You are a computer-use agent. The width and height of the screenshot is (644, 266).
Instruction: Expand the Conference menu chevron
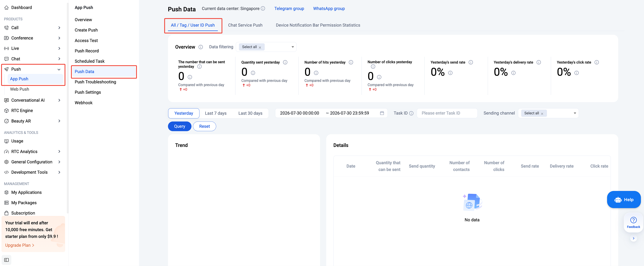(59, 38)
